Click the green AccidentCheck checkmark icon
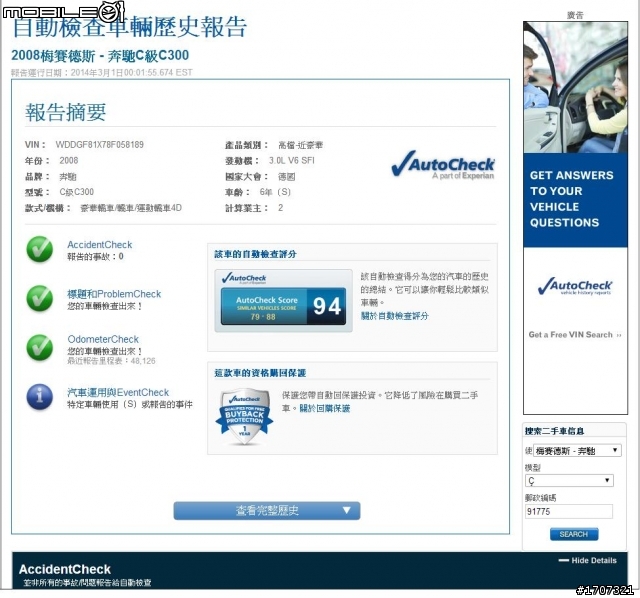The width and height of the screenshot is (640, 598). point(40,249)
